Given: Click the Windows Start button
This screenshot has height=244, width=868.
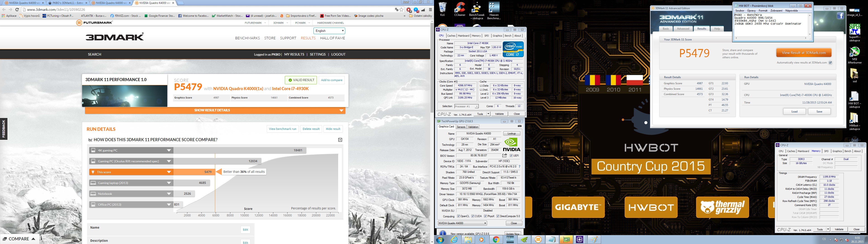Looking at the screenshot, I should click(x=440, y=240).
